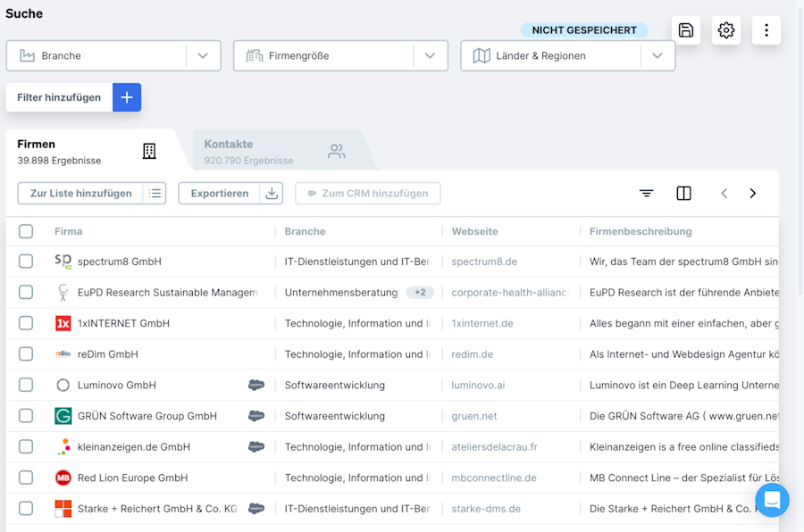Click Salesforce cloud icon for Starke + Reichert

pyautogui.click(x=255, y=509)
